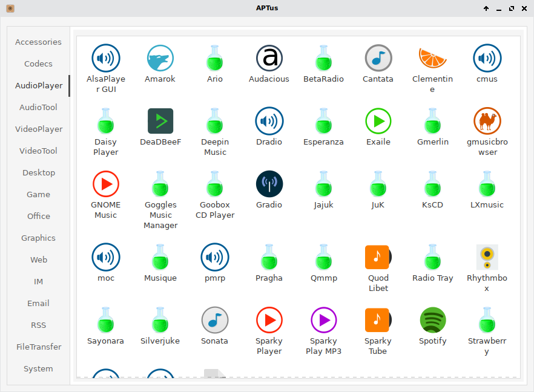
Task: Switch to the AudioTool category
Action: pyautogui.click(x=38, y=108)
